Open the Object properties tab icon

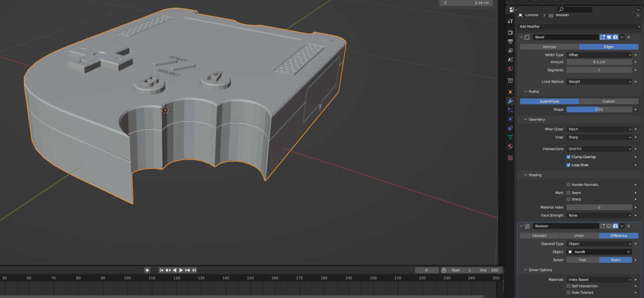(x=511, y=92)
